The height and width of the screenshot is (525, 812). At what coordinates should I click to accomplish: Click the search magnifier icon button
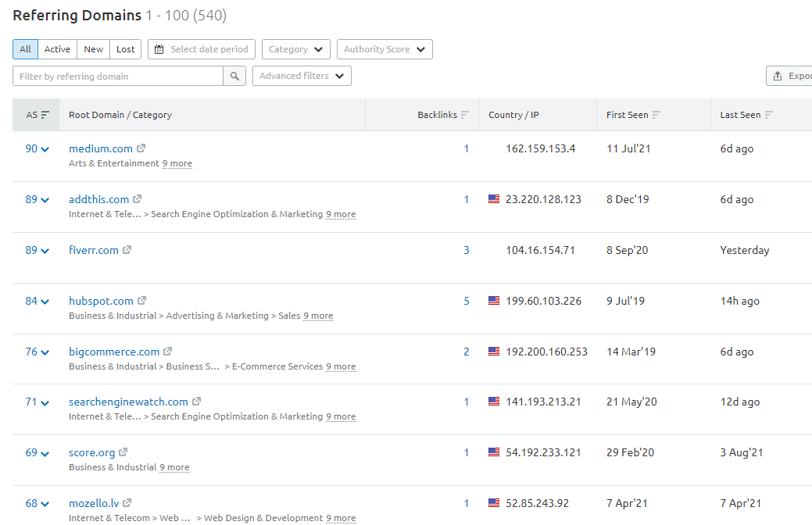tap(234, 76)
